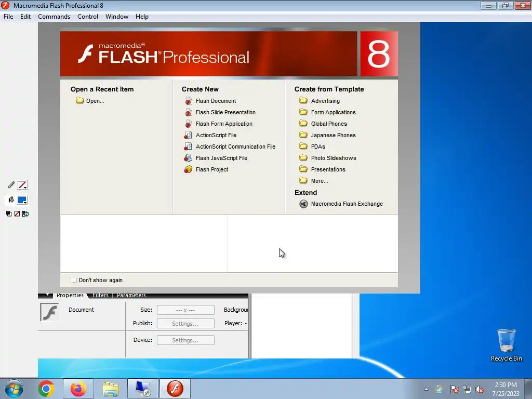
Task: Click the More... templates folder icon
Action: (x=303, y=180)
